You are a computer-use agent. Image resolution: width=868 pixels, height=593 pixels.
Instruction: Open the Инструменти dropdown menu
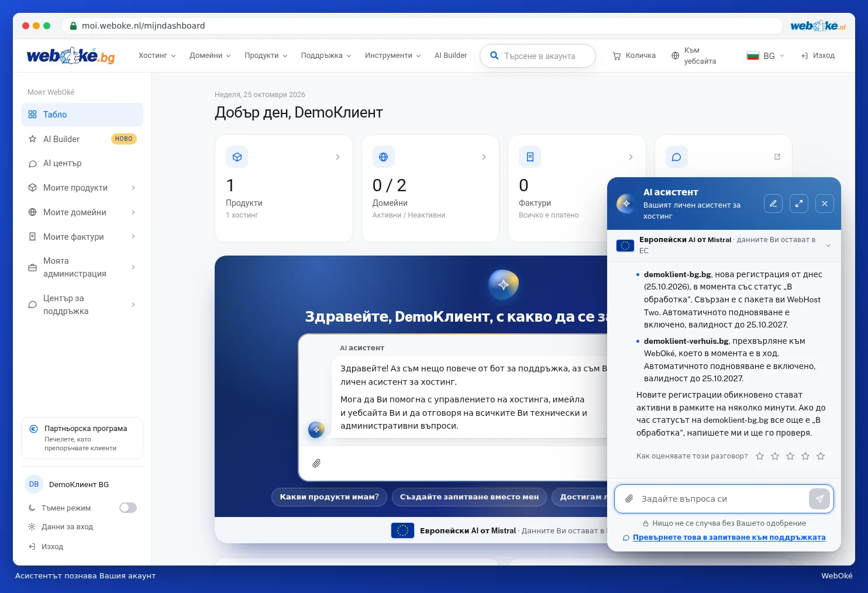[x=392, y=56]
